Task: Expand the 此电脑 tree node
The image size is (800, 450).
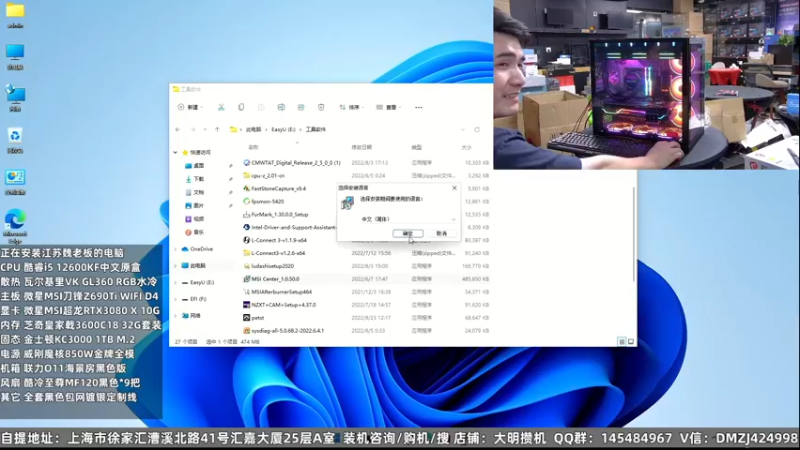Action: coord(176,266)
